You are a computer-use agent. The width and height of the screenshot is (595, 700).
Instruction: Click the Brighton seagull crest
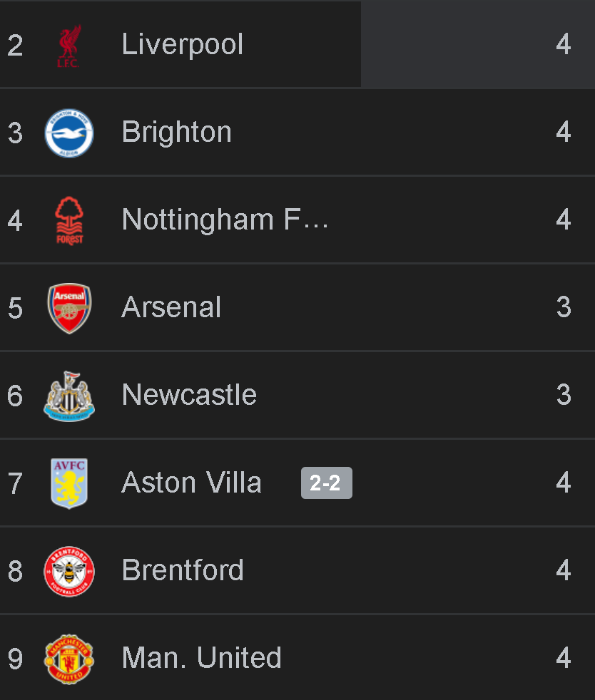(x=69, y=133)
